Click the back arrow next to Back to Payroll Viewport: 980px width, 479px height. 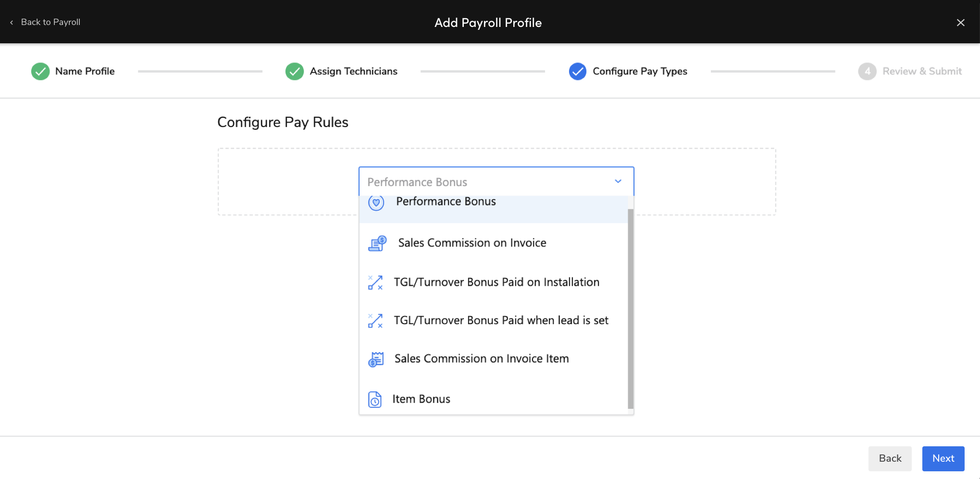11,22
